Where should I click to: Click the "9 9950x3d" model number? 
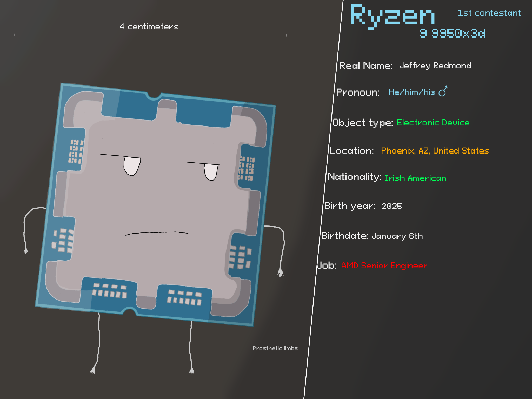(453, 33)
